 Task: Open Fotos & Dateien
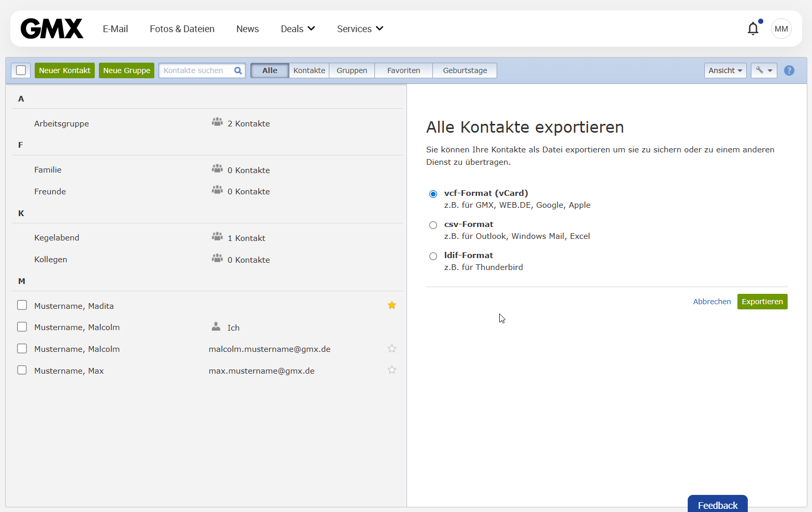click(x=182, y=29)
